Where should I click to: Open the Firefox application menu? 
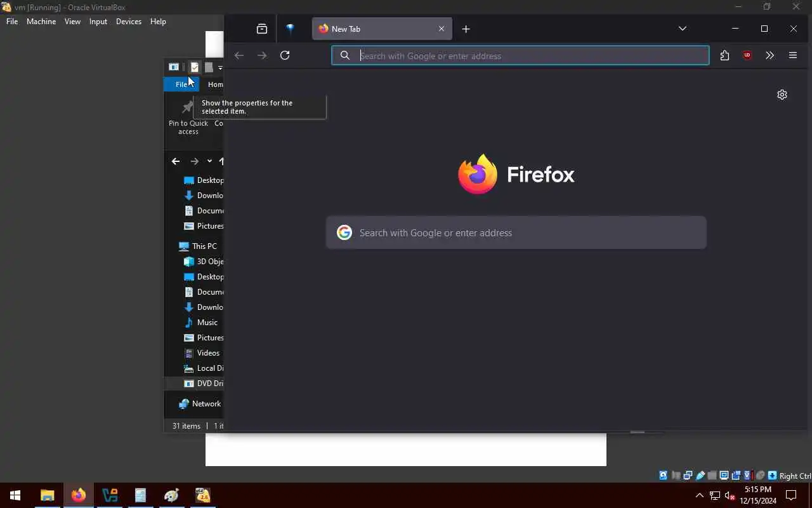pyautogui.click(x=793, y=55)
